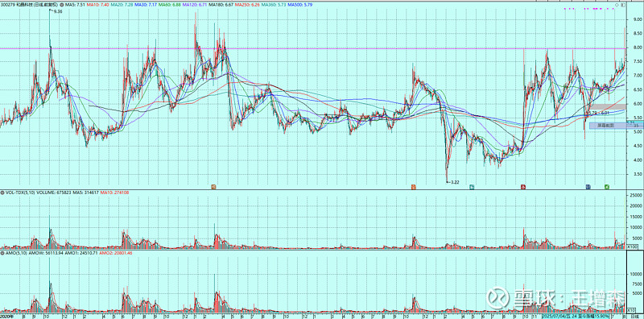Click the 10000 amount axis label
The width and height of the screenshot is (644, 319).
635,273
